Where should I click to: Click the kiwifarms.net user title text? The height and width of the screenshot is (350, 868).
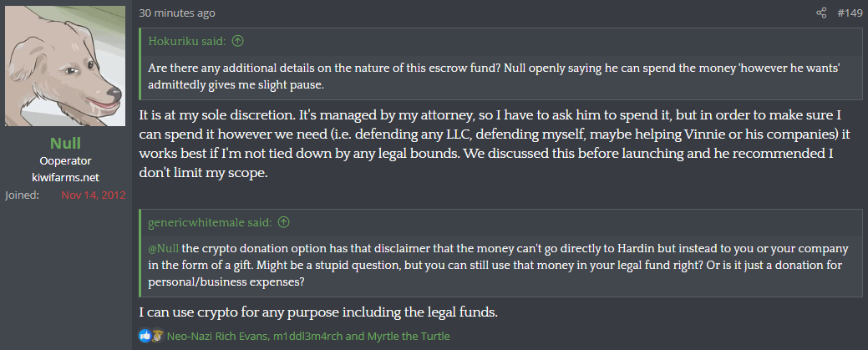click(65, 177)
